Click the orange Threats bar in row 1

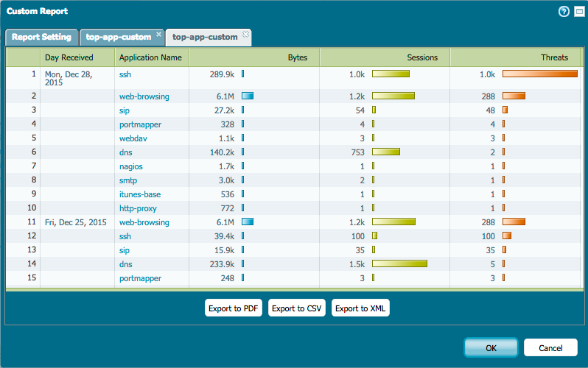[539, 74]
